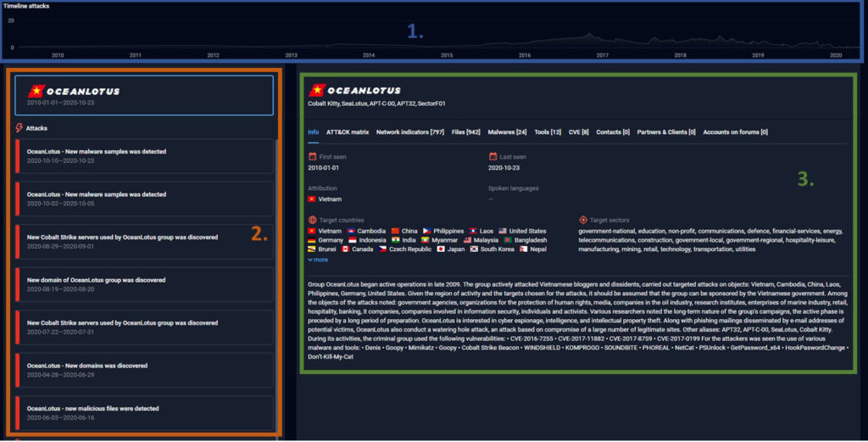The image size is (868, 442).
Task: Select the OceanLotus group card in left panel
Action: [x=144, y=95]
